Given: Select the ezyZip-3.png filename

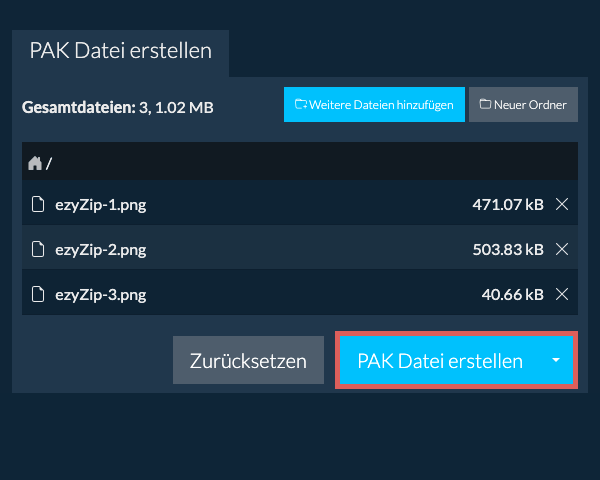Looking at the screenshot, I should pos(101,295).
